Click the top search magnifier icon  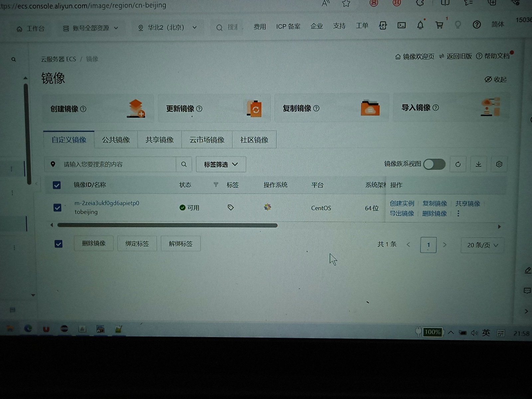click(219, 28)
